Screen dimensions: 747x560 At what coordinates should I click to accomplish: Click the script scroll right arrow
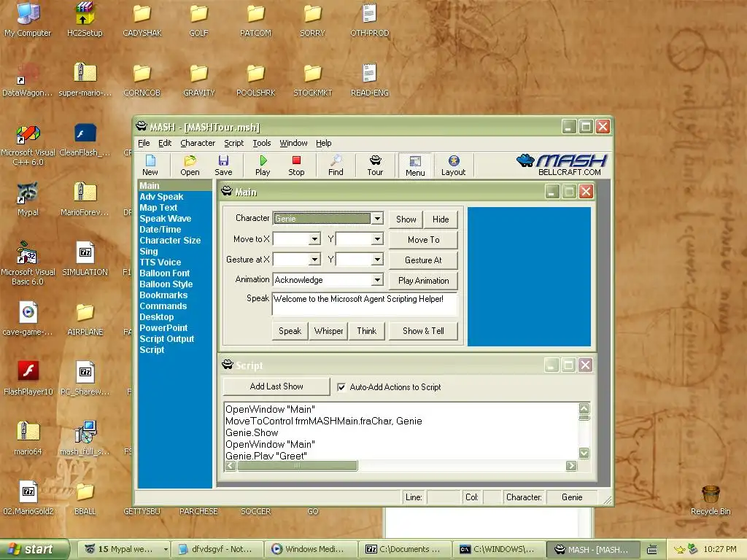[x=571, y=466]
